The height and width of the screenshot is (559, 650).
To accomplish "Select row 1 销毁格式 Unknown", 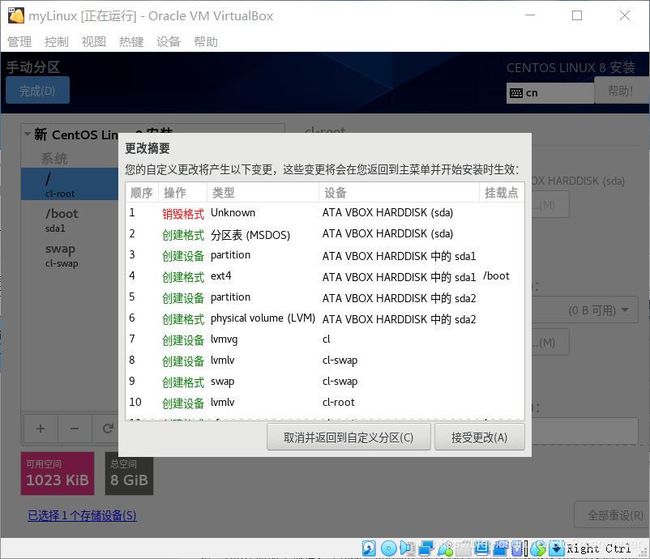I will (325, 213).
